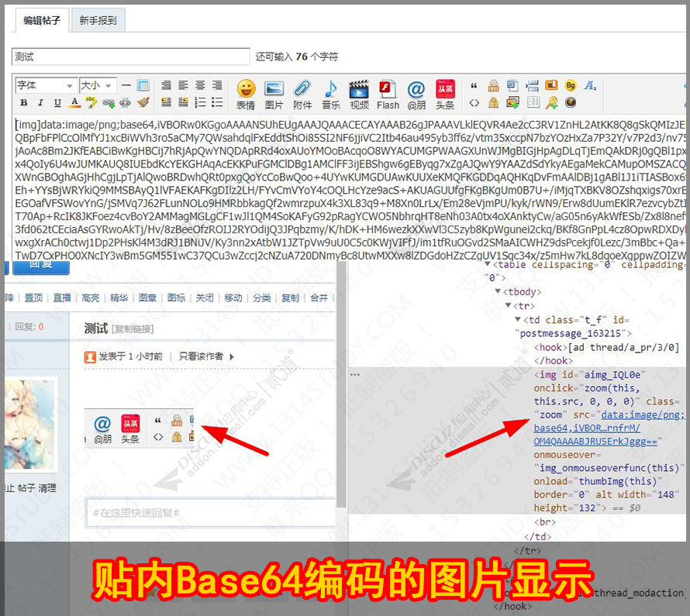Insert a table into the post
Viewport: 690px width, 616px height.
coord(143,85)
